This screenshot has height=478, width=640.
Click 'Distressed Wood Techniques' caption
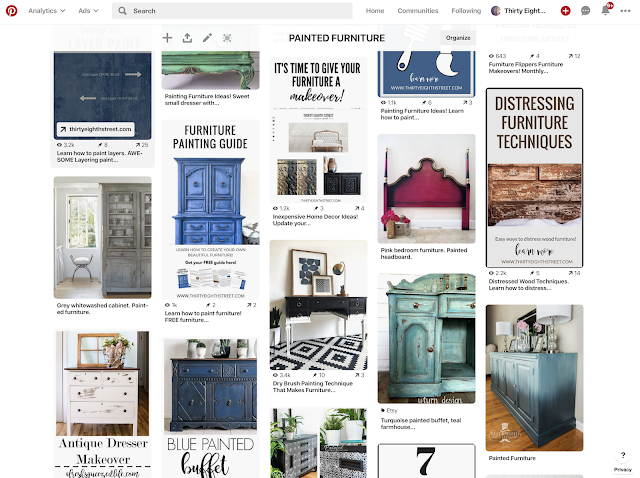(528, 285)
